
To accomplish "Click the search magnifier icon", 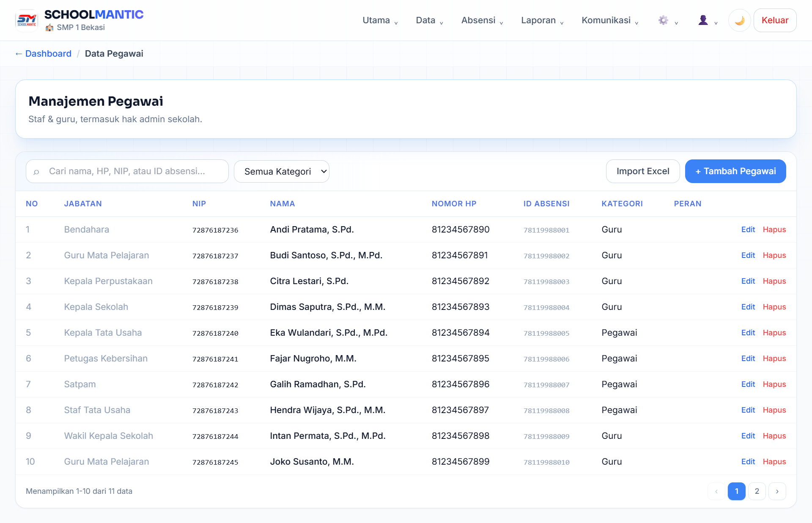I will coord(36,172).
